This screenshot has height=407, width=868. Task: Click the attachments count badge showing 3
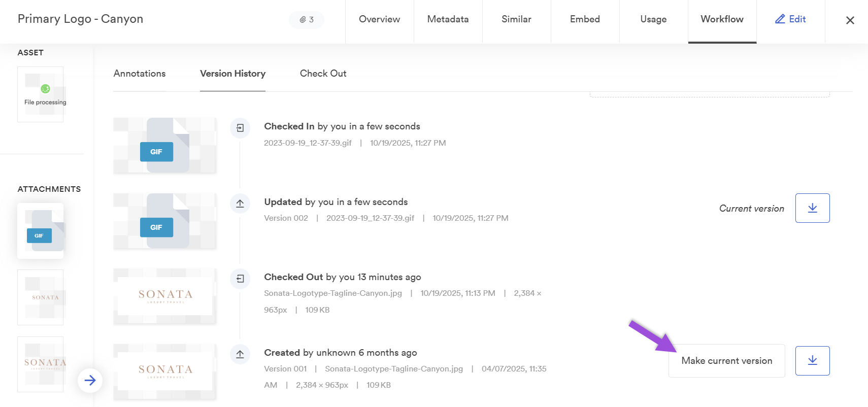pyautogui.click(x=307, y=20)
